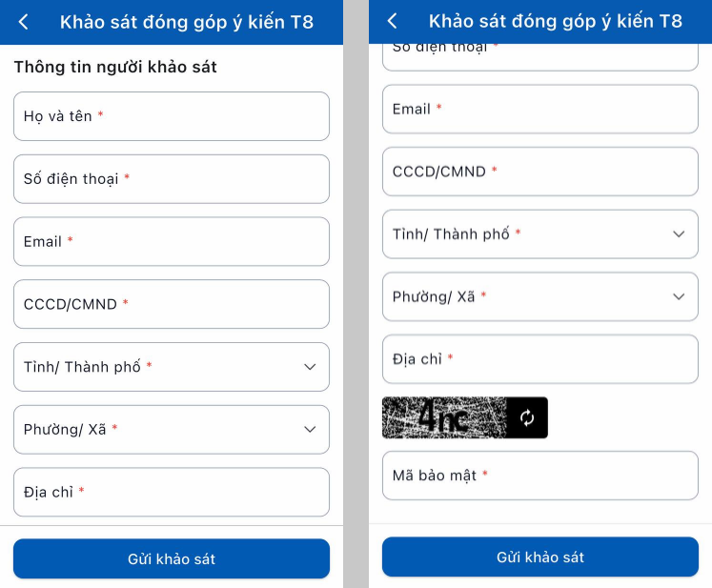Click the captcha image showing 4nc

click(x=444, y=417)
